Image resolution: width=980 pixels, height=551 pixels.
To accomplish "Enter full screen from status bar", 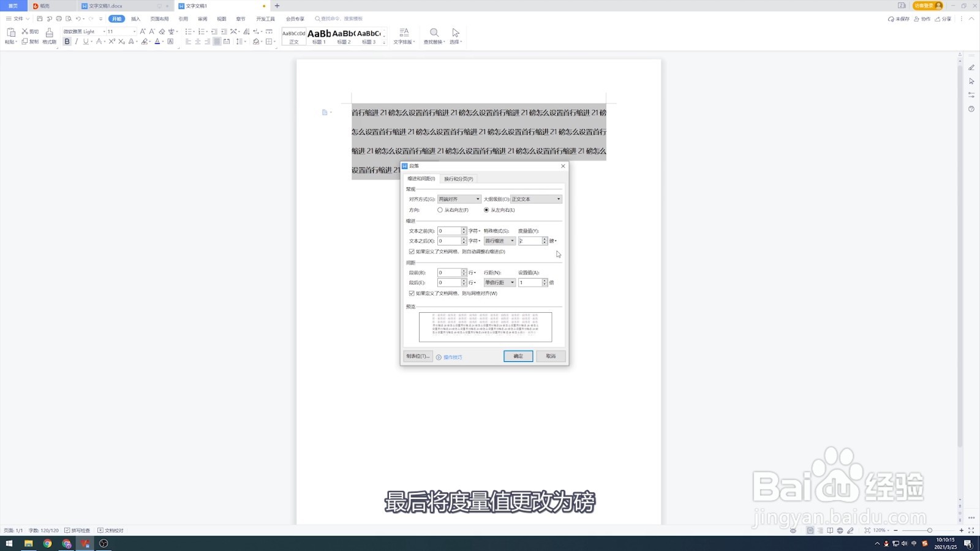I will coord(971,530).
